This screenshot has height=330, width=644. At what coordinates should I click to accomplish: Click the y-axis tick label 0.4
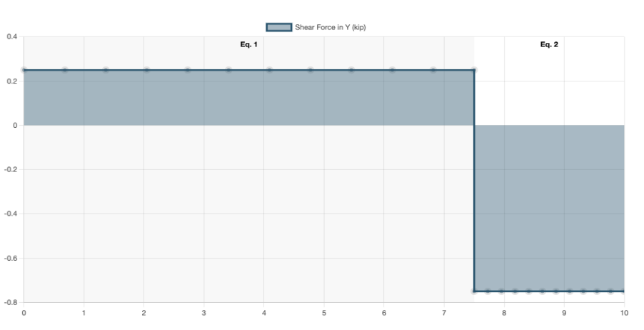[13, 36]
